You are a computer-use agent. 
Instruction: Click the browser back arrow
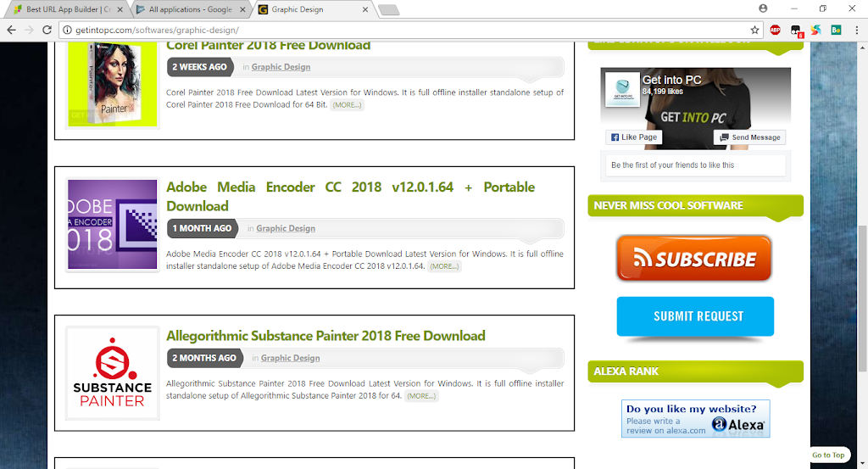click(11, 30)
